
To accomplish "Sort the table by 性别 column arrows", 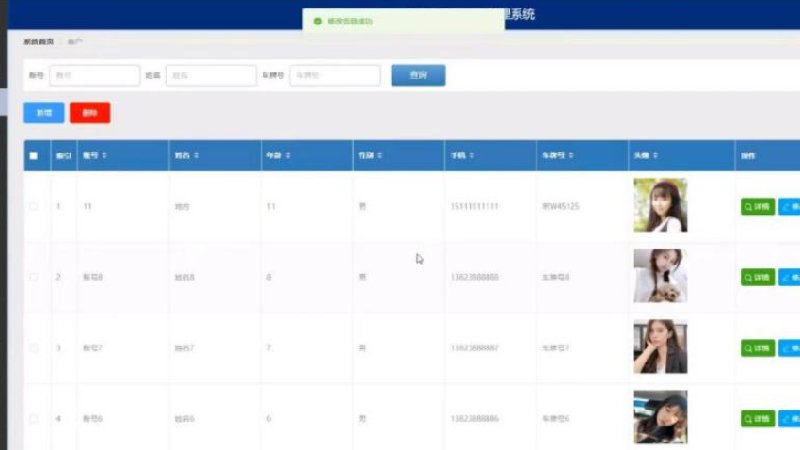I will point(380,155).
